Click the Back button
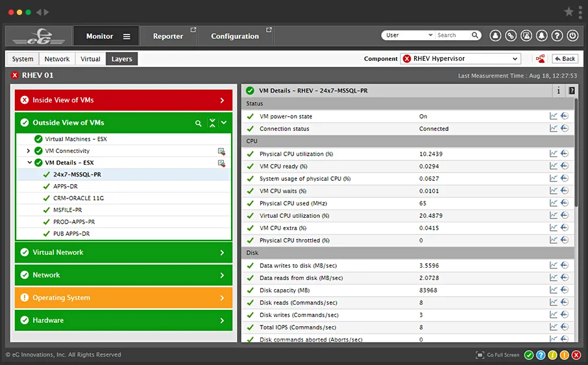 click(x=565, y=59)
